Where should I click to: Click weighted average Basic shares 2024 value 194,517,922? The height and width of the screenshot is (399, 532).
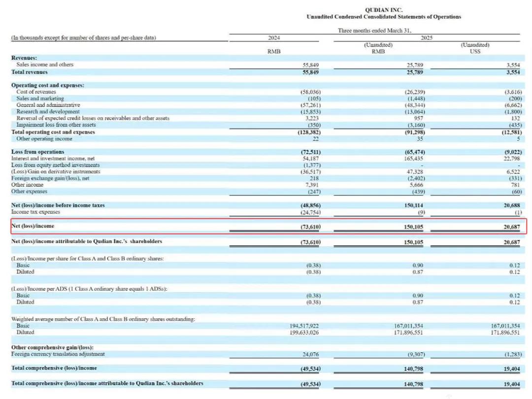304,326
